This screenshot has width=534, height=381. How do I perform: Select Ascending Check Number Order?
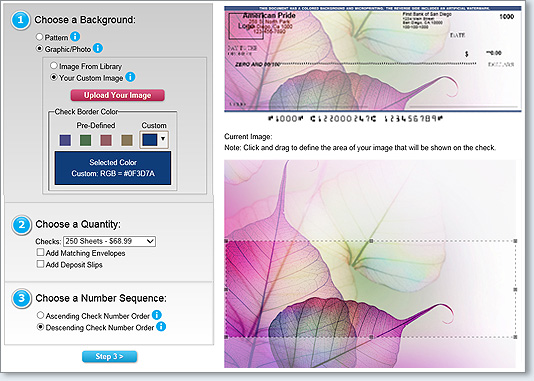(x=40, y=315)
